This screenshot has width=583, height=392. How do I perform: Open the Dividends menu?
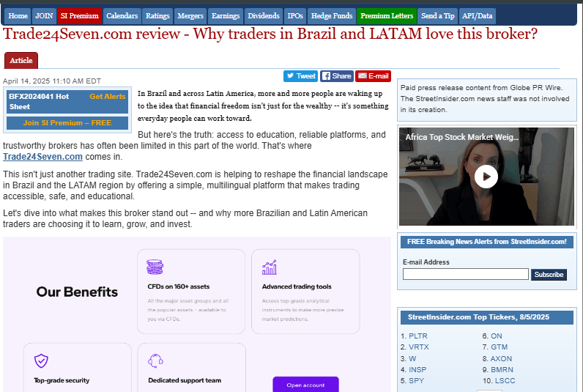click(x=264, y=16)
